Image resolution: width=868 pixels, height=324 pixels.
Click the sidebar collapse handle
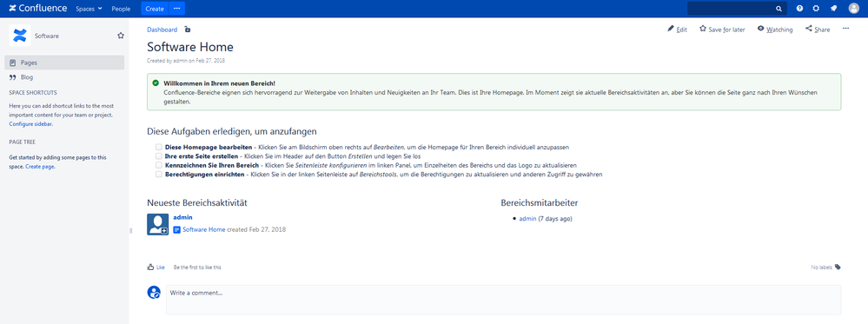131,230
